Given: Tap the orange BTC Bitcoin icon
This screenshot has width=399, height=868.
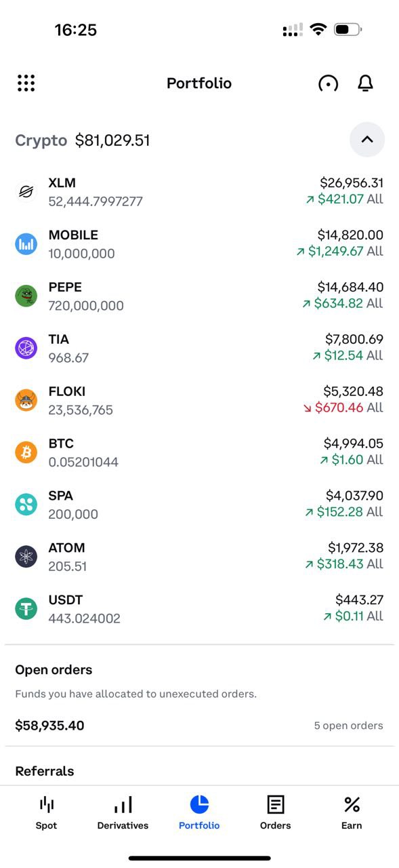Looking at the screenshot, I should point(26,452).
